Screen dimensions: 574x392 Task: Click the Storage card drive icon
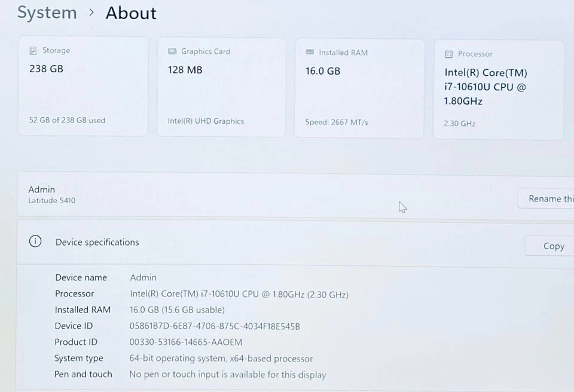33,51
